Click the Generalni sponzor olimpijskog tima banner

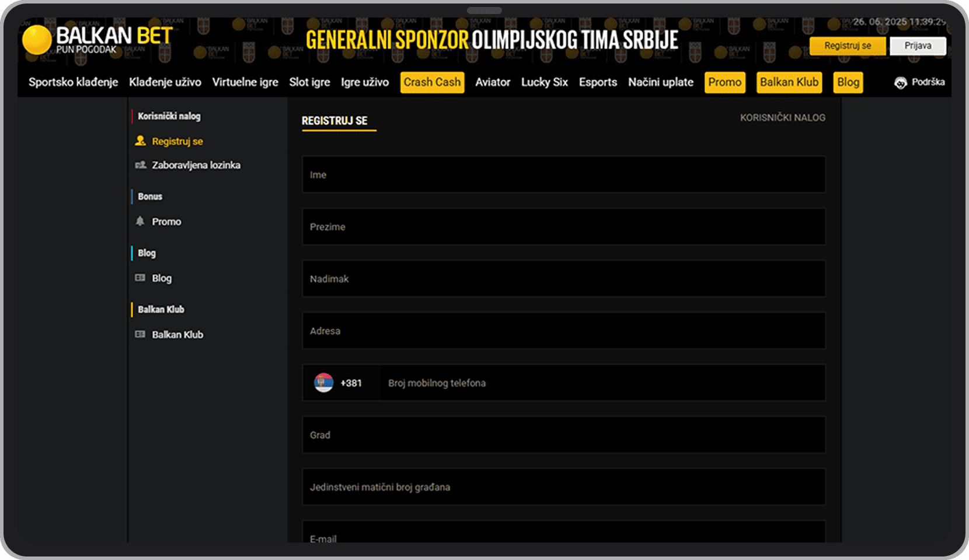492,40
